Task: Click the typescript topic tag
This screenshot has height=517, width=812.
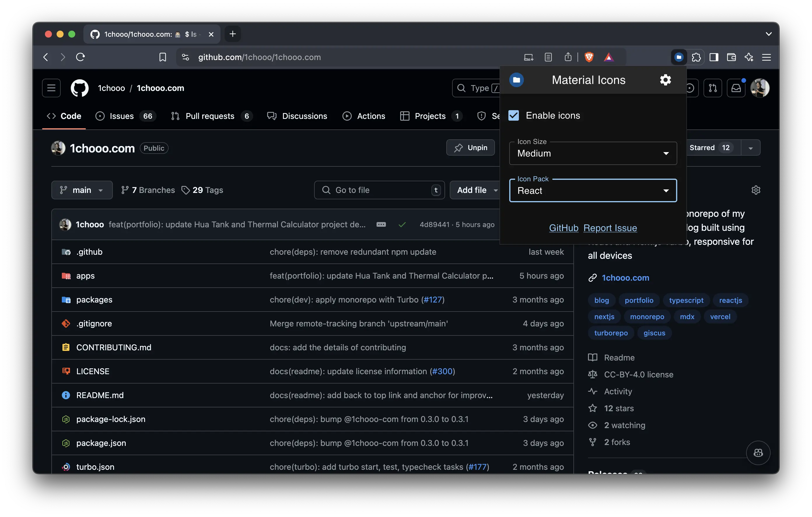Action: pyautogui.click(x=686, y=300)
